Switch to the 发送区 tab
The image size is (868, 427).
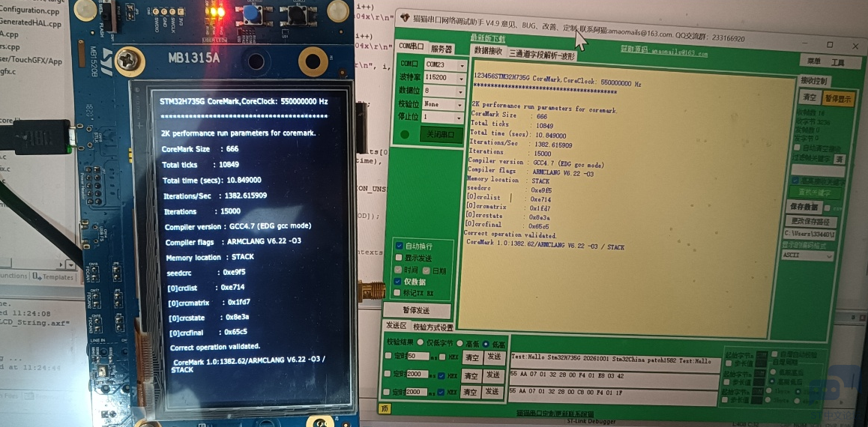tap(397, 324)
